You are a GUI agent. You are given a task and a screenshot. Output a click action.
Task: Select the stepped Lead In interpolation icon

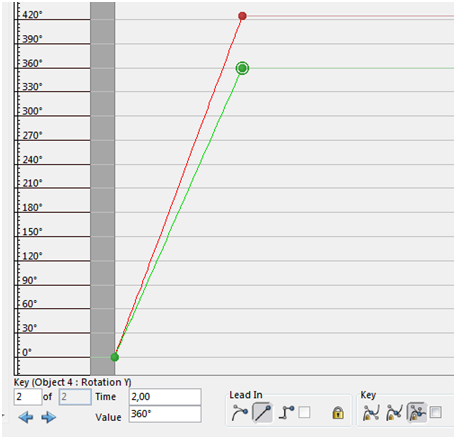[x=287, y=413]
